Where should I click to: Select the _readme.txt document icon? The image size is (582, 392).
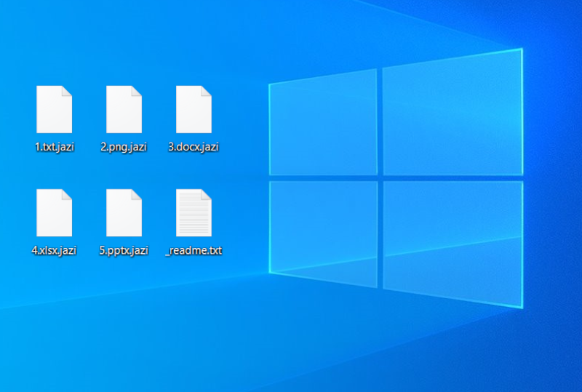click(x=194, y=212)
